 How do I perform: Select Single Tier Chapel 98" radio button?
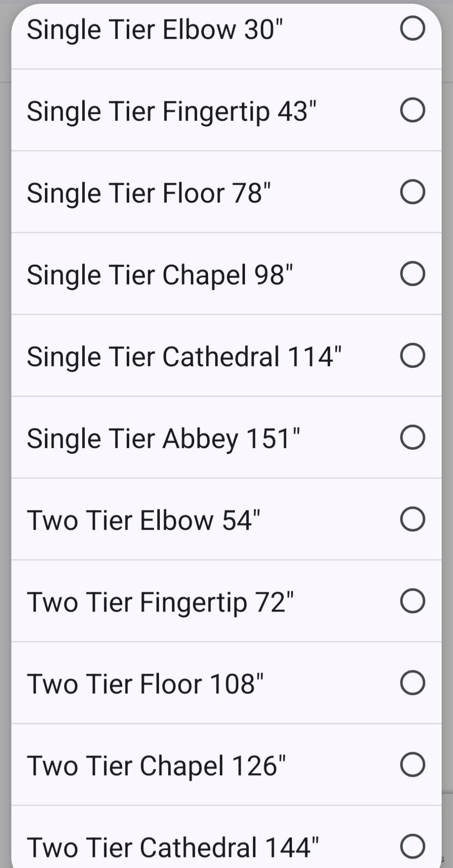412,274
